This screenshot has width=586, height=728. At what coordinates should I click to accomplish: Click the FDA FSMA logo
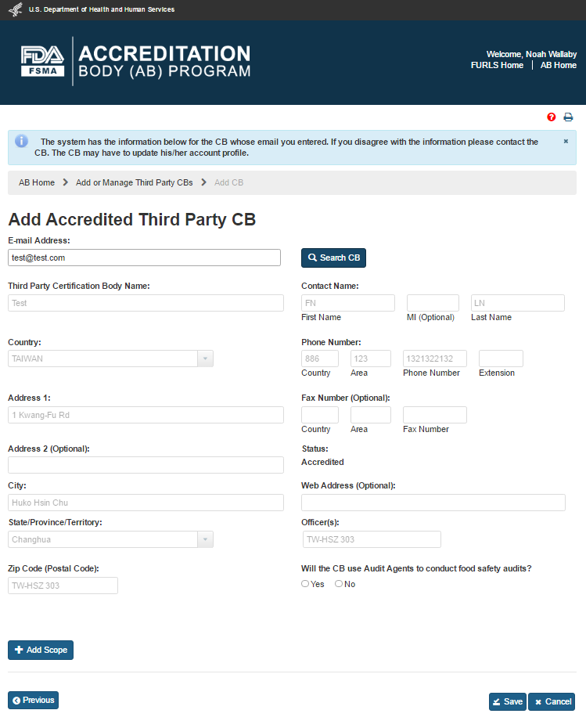click(43, 61)
